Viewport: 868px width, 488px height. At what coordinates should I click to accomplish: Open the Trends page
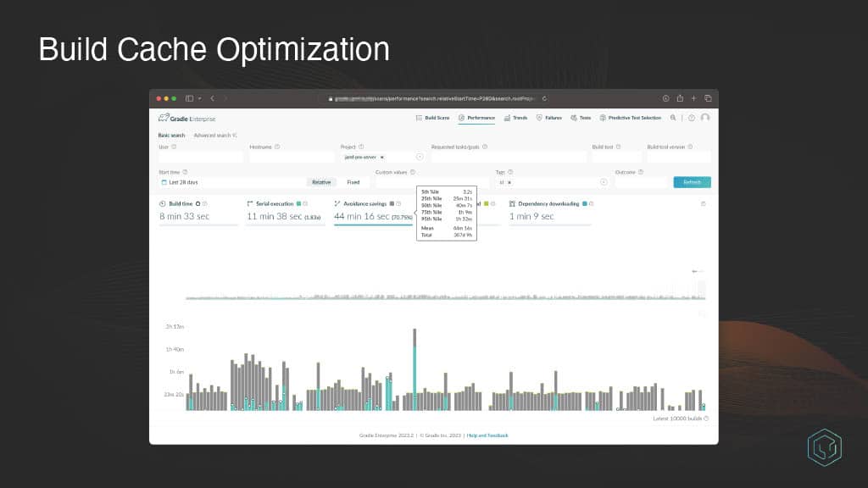(x=515, y=118)
